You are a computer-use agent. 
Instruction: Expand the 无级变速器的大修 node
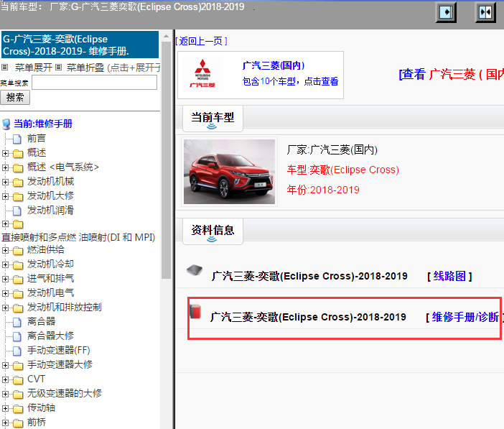coord(5,394)
